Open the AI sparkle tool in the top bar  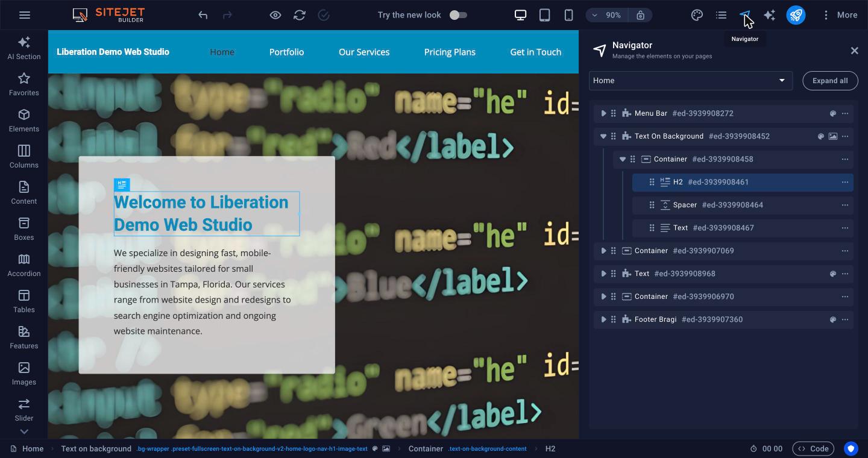click(769, 15)
